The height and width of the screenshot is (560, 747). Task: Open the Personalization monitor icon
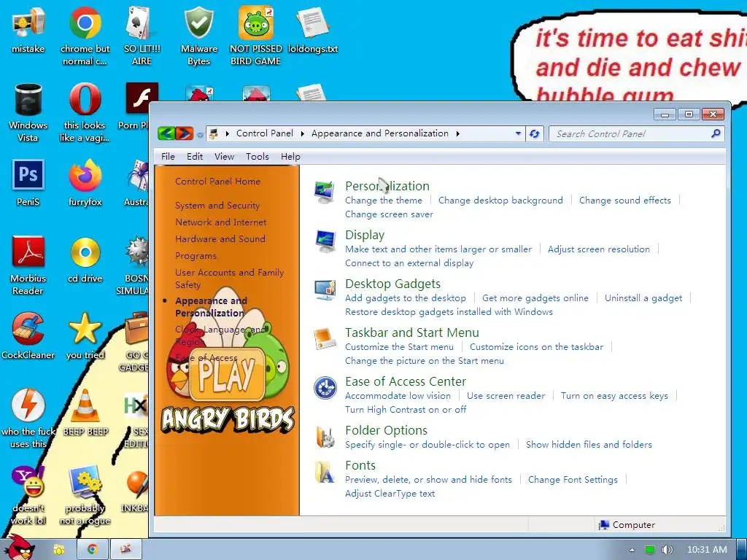pos(325,192)
